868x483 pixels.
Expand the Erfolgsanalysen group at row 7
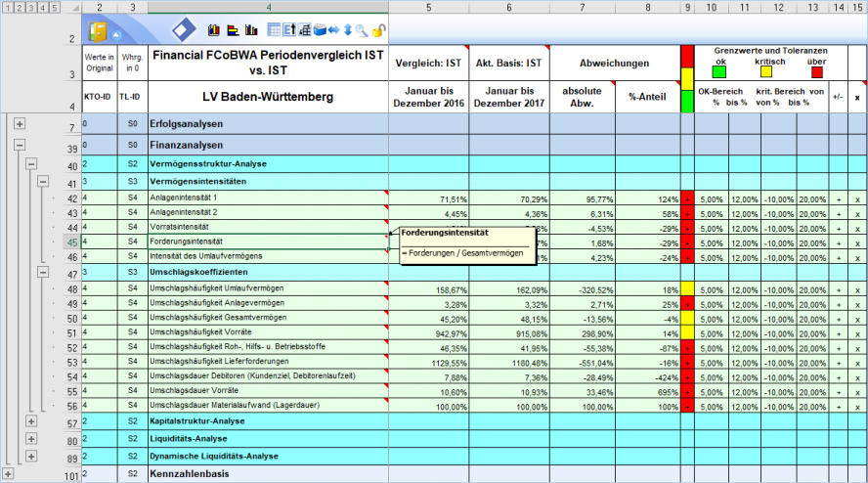[x=20, y=125]
